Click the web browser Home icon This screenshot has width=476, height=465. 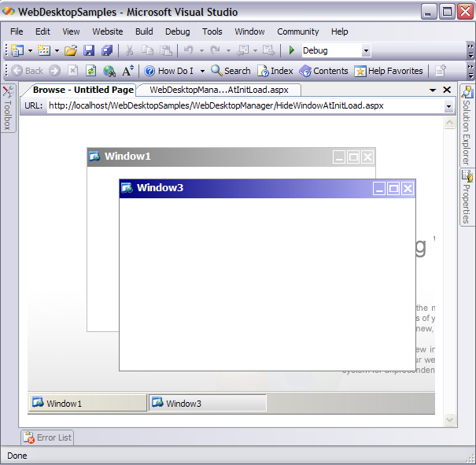coord(109,71)
